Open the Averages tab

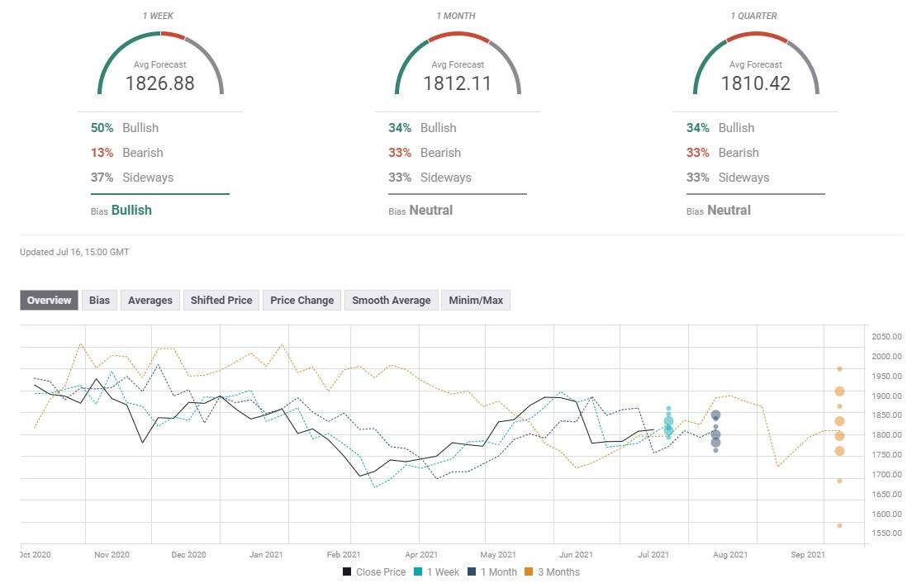click(x=150, y=300)
